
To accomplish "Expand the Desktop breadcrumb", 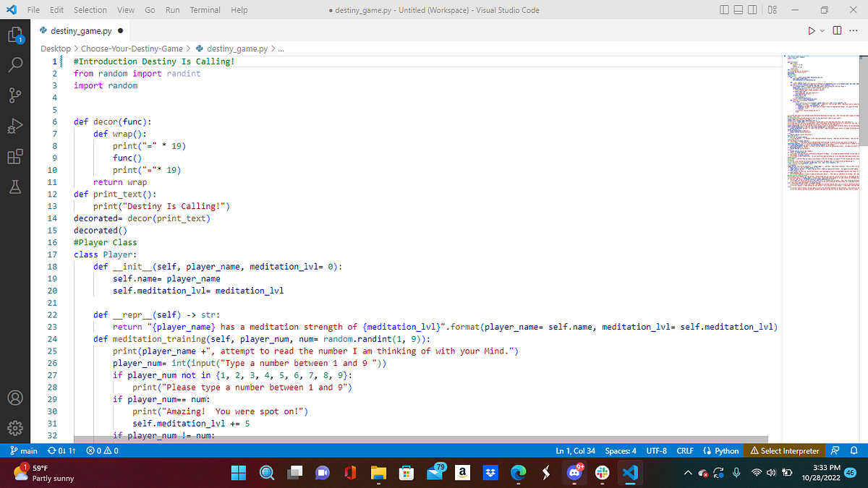I will click(x=56, y=48).
